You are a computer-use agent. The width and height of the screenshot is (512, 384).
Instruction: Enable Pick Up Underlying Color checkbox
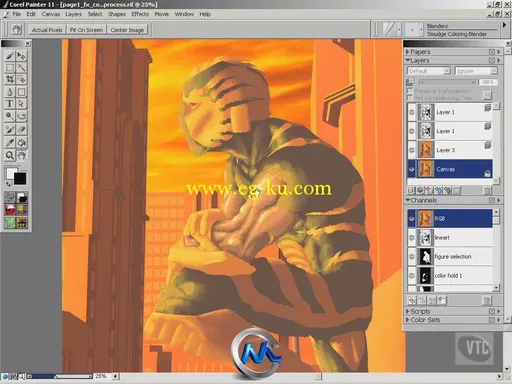(x=410, y=98)
